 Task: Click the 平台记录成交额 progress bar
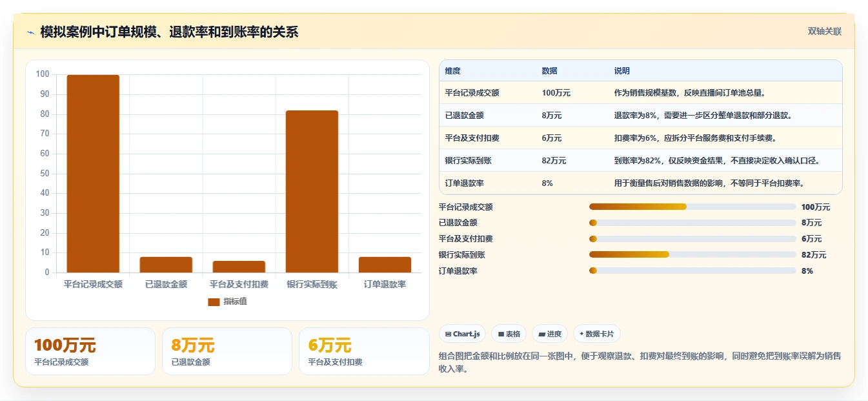point(692,207)
